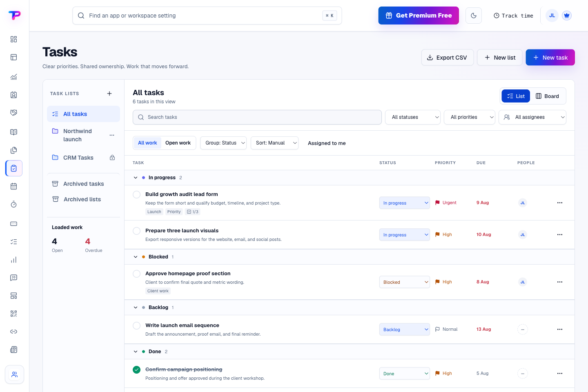Open the open-book icon in sidebar
The width and height of the screenshot is (588, 392).
coord(13,132)
